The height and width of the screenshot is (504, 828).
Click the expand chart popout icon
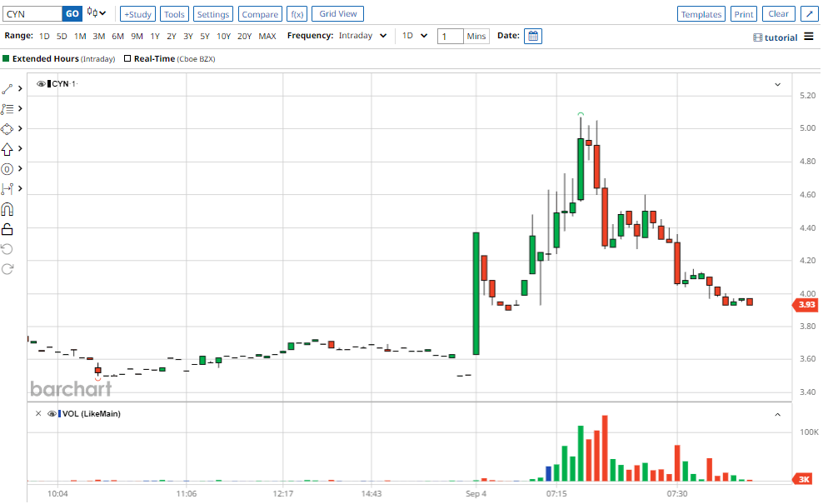[809, 13]
